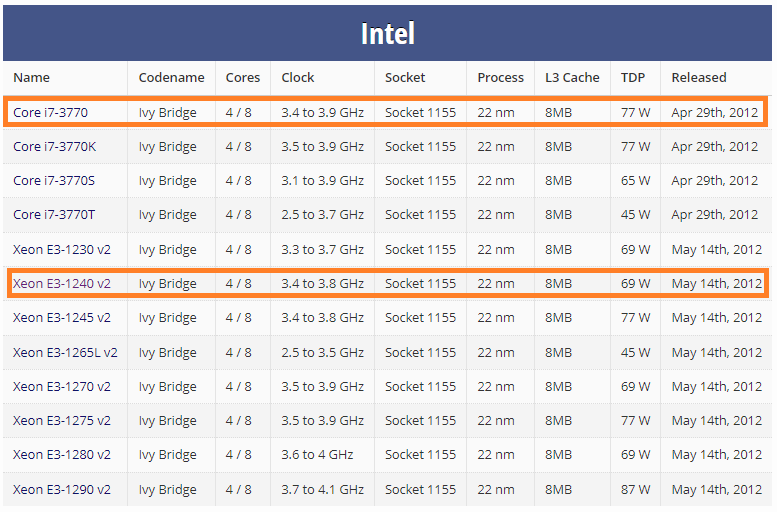
Task: Select the 2.5 to 3.7 GHz clock cell
Action: tap(322, 215)
